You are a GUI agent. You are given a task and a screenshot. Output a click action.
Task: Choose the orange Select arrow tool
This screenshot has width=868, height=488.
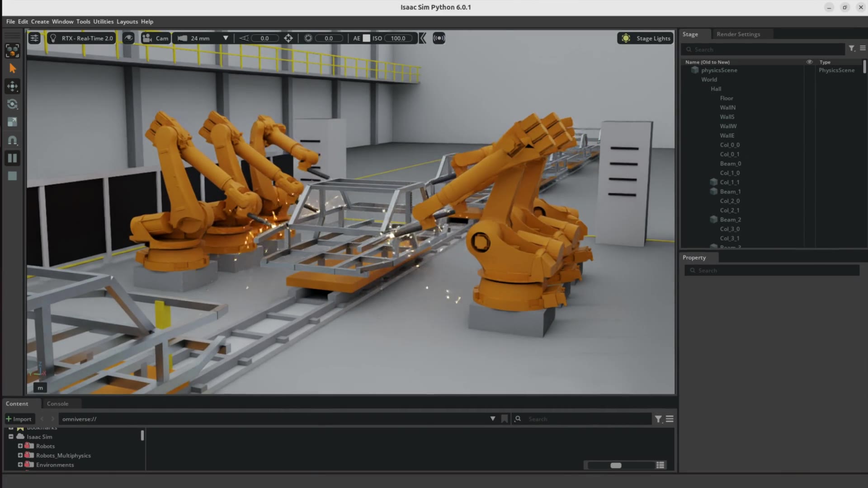pos(12,69)
